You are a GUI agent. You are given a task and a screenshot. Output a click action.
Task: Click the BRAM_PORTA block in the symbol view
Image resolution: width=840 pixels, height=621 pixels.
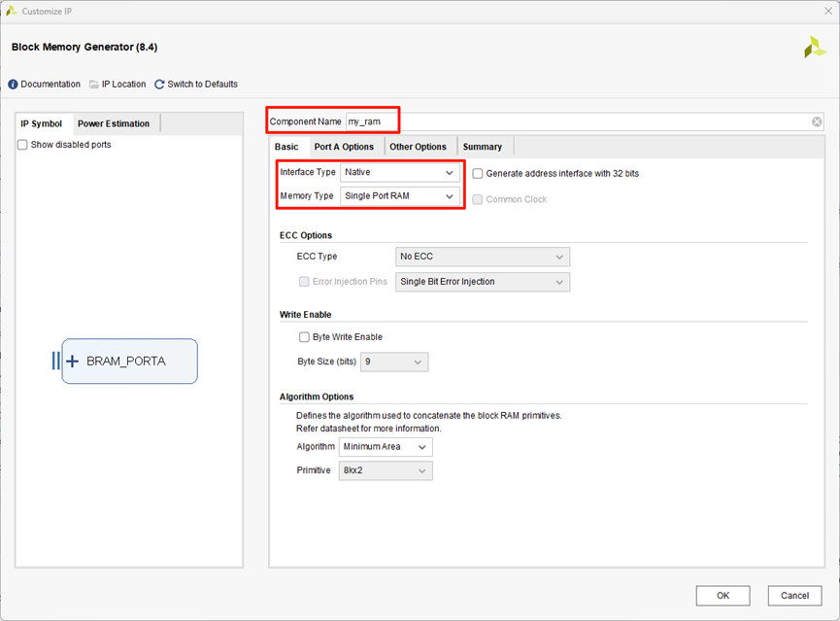130,362
